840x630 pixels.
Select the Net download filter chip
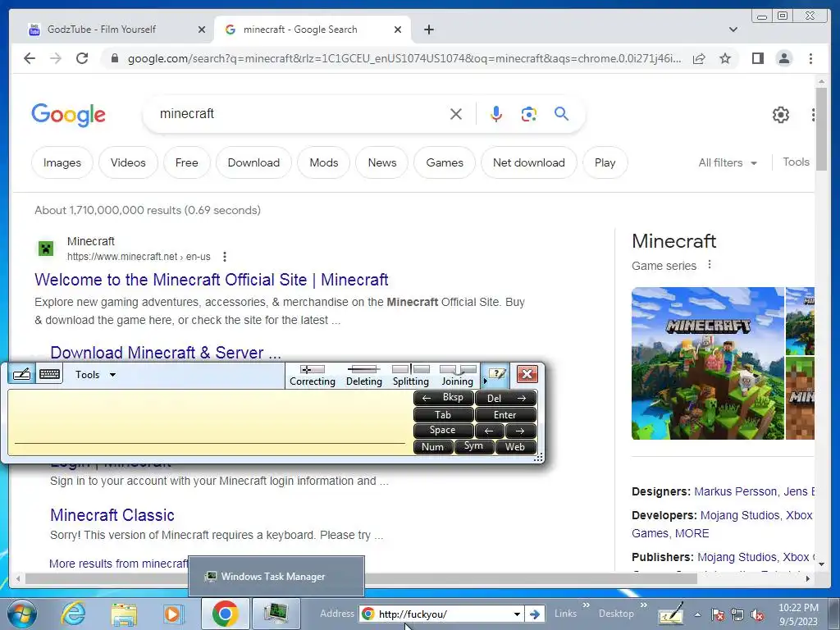coord(529,162)
